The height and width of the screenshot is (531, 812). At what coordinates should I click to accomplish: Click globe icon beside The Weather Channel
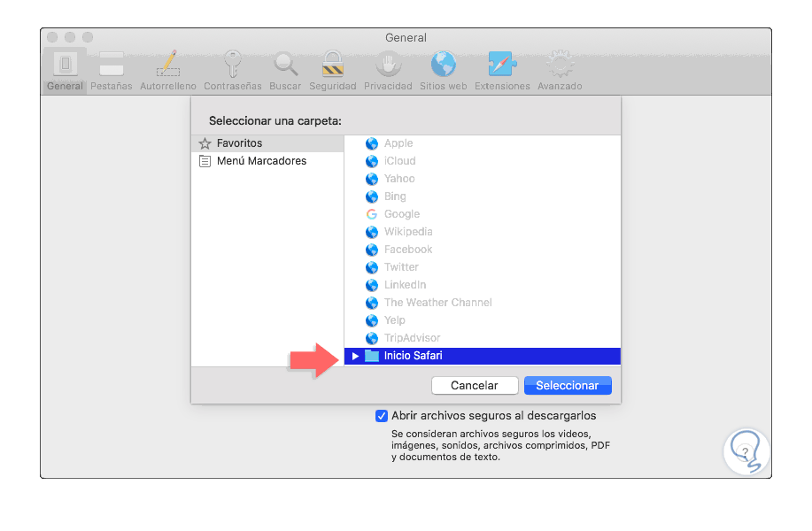tap(372, 303)
